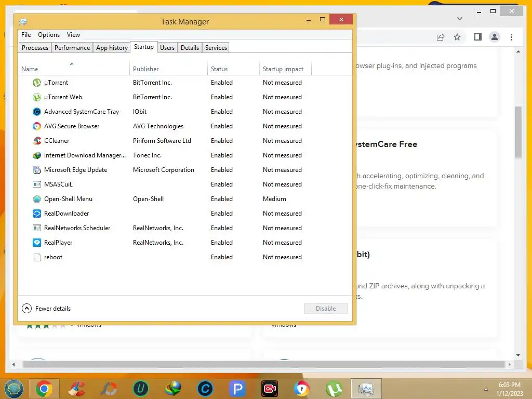Click Chrome's scroll down arrow
Viewport: 532px width, 399px height.
click(x=518, y=355)
